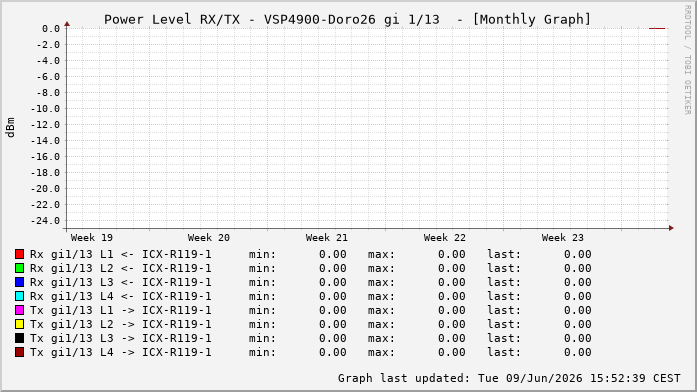Click the 'Week 20' x-axis label
The height and width of the screenshot is (392, 697).
(209, 238)
